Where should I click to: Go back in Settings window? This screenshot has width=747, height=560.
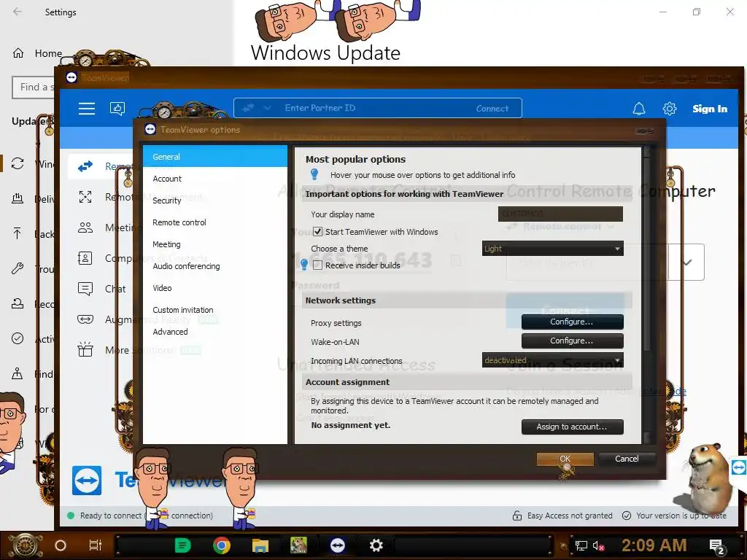click(x=18, y=12)
